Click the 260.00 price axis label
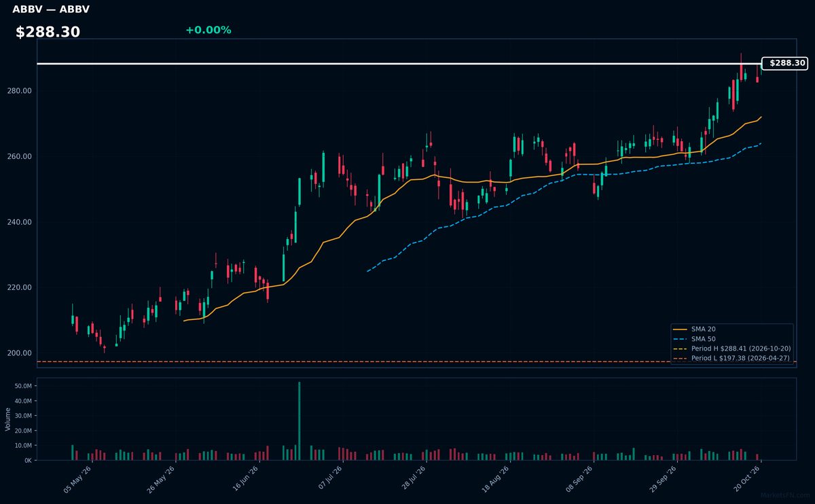 [20, 156]
